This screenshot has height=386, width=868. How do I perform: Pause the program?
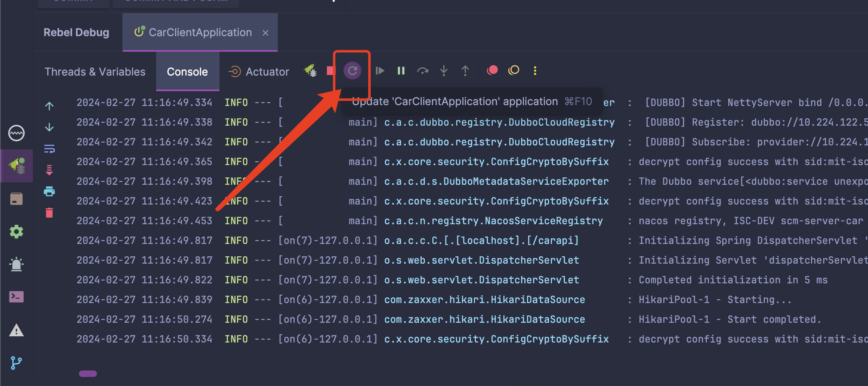pyautogui.click(x=401, y=71)
